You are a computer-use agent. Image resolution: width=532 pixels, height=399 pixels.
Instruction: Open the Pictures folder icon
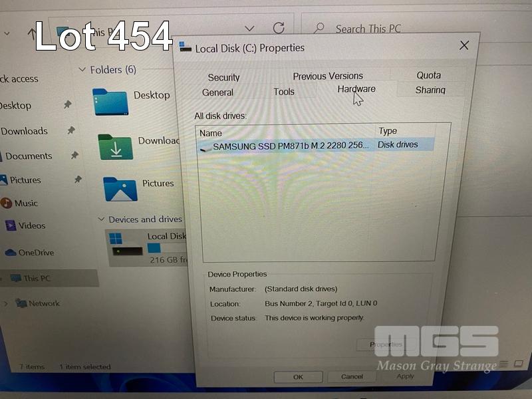click(x=120, y=189)
